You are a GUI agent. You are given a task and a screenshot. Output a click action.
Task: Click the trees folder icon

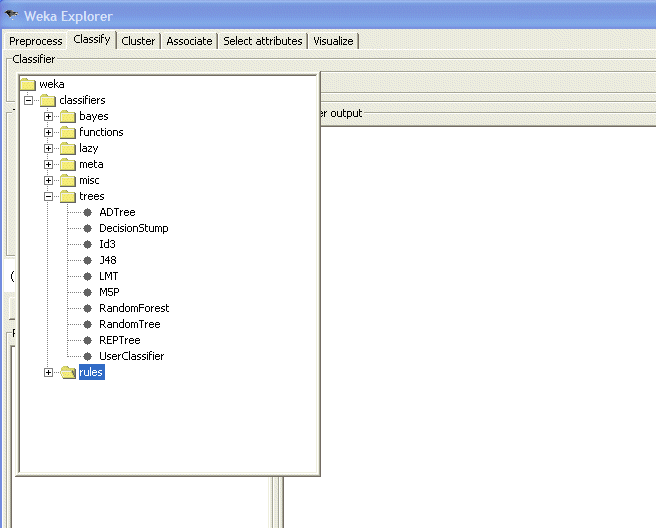point(67,196)
